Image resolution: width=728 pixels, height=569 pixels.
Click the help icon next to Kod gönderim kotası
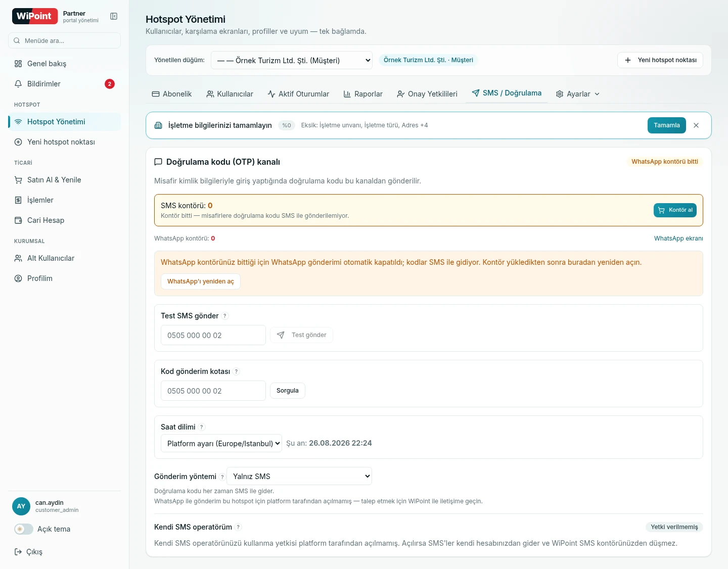tap(236, 371)
